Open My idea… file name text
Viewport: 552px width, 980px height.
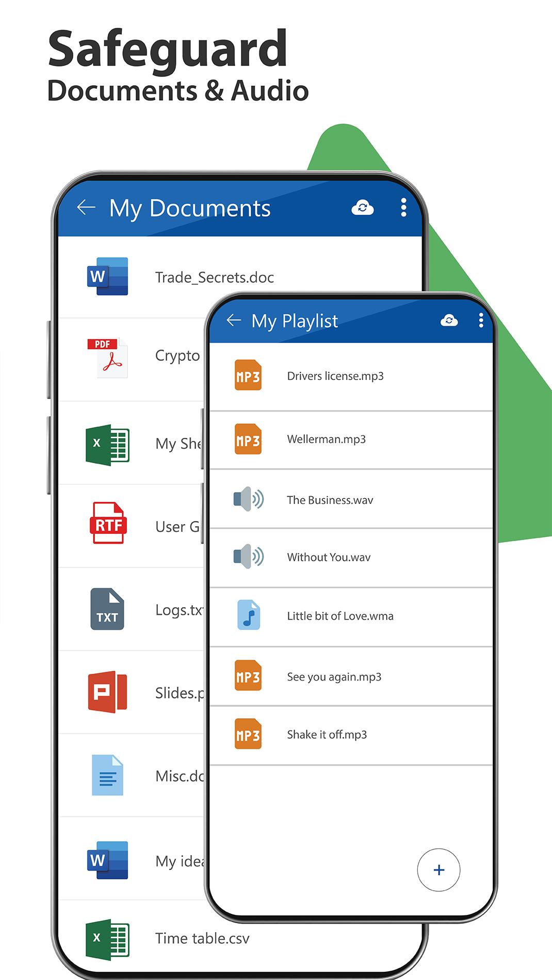180,861
